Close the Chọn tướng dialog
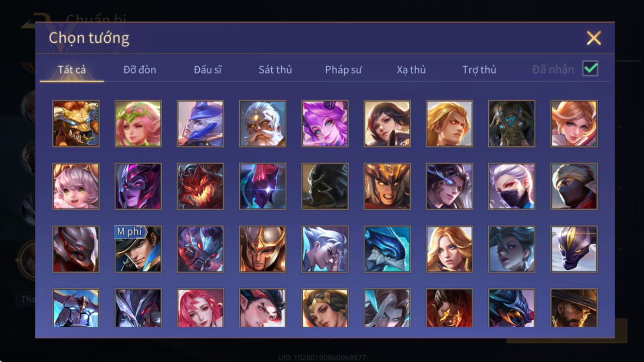This screenshot has height=362, width=644. pos(594,38)
